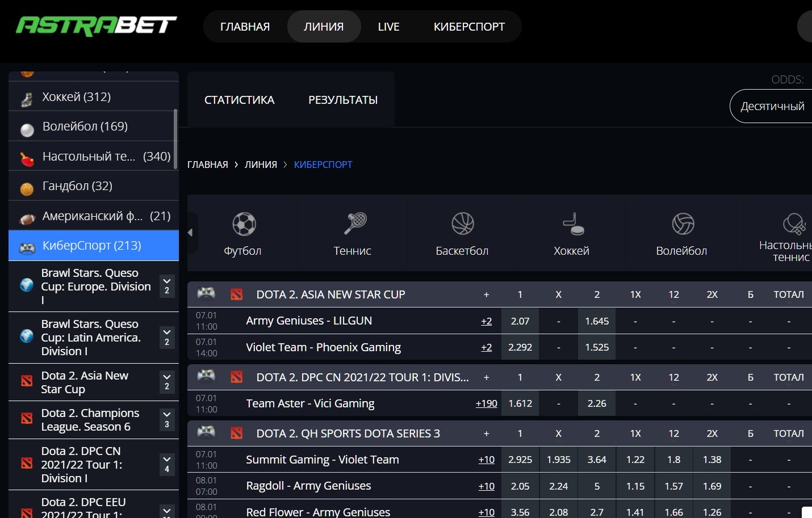Expand the Asia New Star Cup plus column

pyautogui.click(x=486, y=294)
